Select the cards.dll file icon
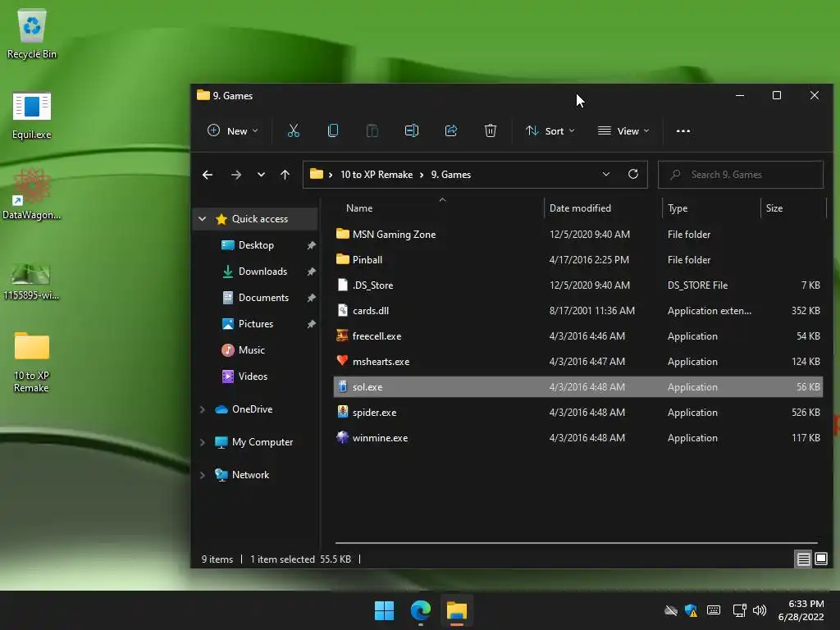The width and height of the screenshot is (840, 630). 342,310
